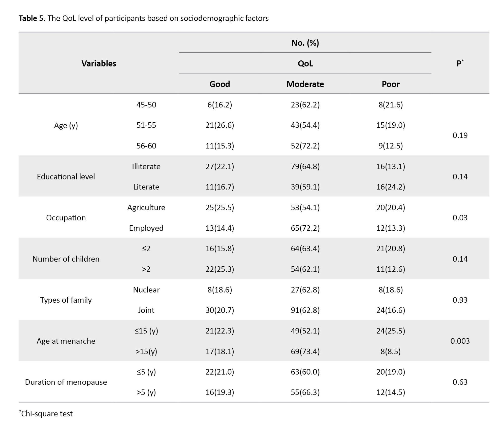This screenshot has width=504, height=428.
Task: Click the Nuclear family subcategory cell
Action: click(x=146, y=290)
